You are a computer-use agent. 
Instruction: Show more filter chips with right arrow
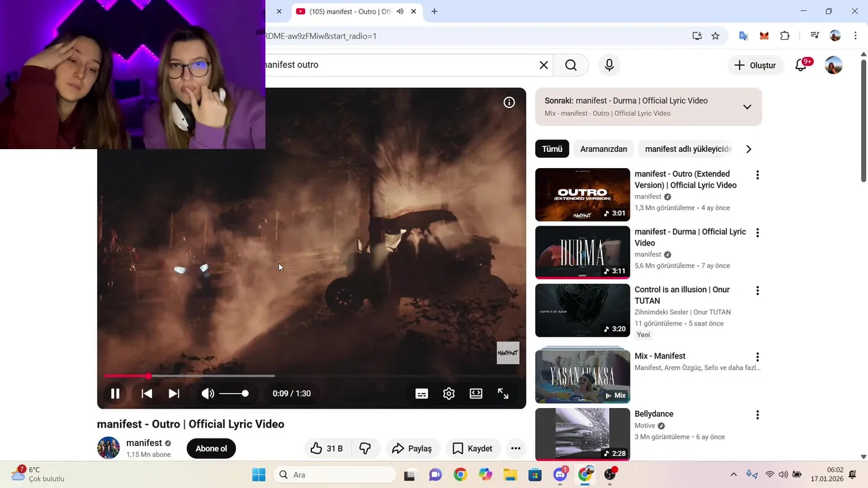749,149
